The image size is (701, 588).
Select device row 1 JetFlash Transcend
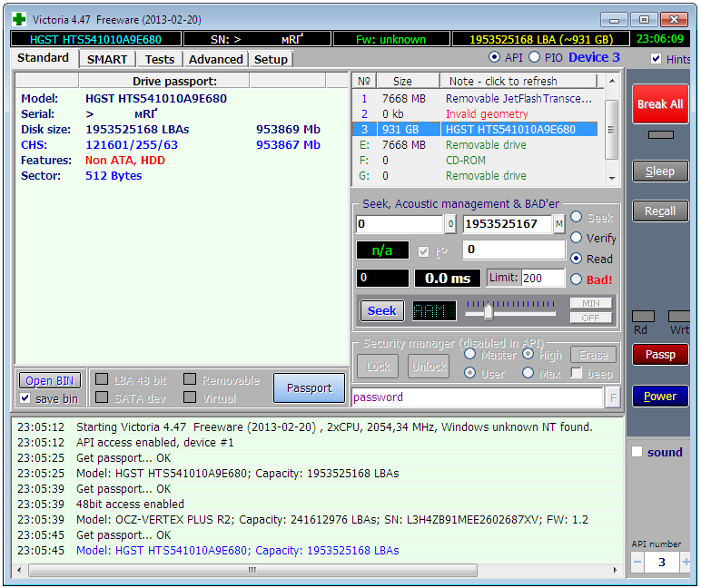(475, 98)
